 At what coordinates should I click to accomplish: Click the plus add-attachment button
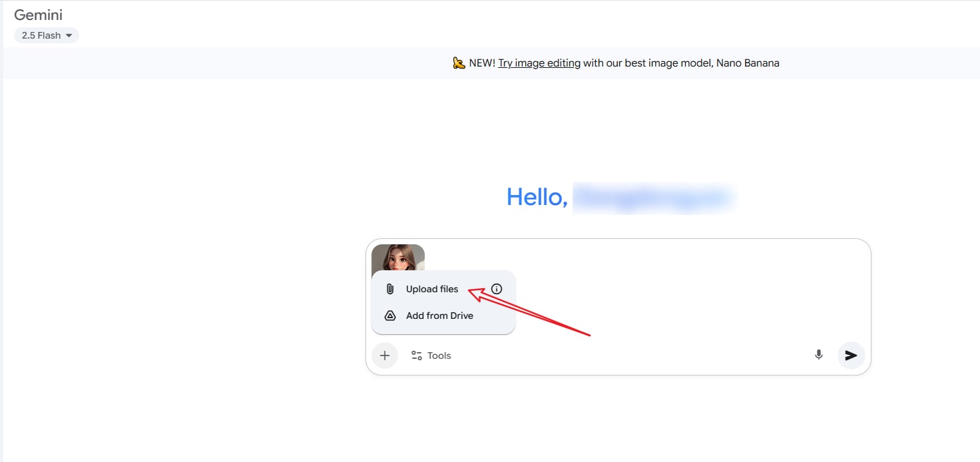[x=385, y=355]
